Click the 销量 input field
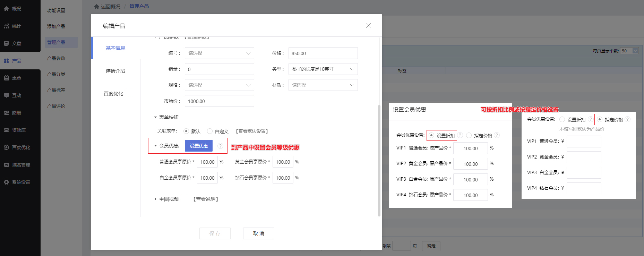Viewport: 644px width, 256px height. click(219, 69)
